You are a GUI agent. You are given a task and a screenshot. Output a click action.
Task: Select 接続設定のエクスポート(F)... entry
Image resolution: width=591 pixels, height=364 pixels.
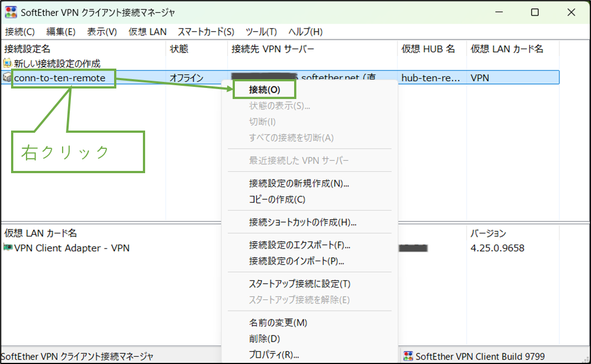[x=300, y=246]
